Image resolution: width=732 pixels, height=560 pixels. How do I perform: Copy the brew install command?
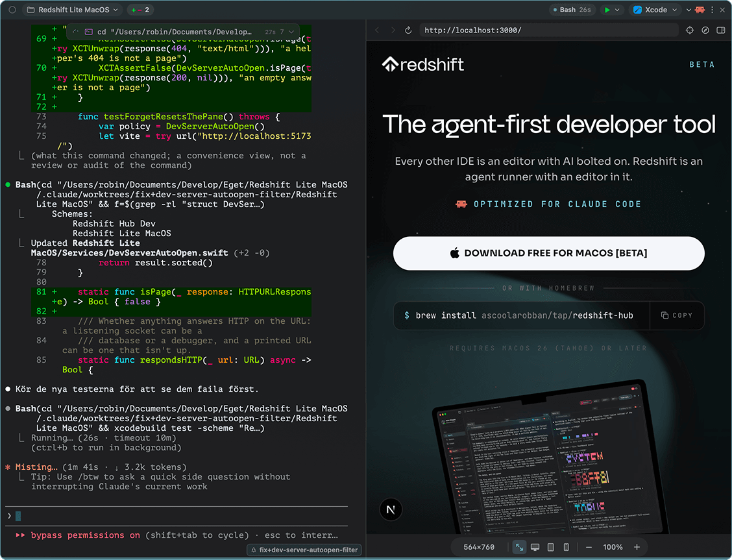676,315
